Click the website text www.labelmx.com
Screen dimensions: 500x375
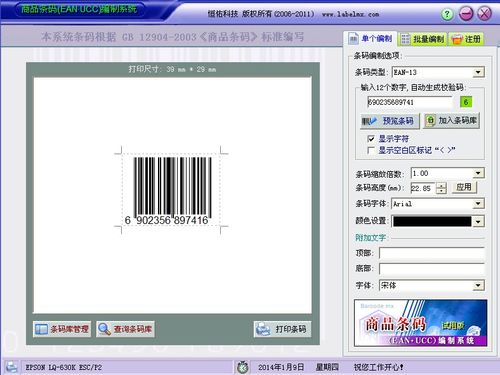point(351,14)
